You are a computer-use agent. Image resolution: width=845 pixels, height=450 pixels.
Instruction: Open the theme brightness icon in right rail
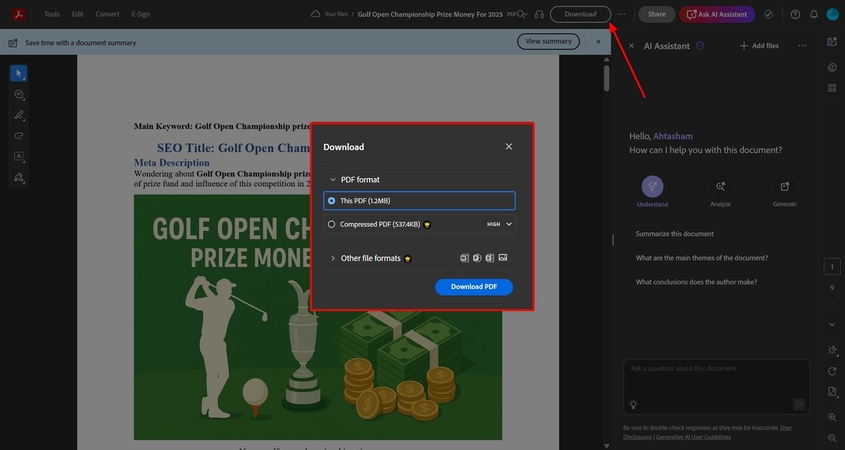(832, 350)
